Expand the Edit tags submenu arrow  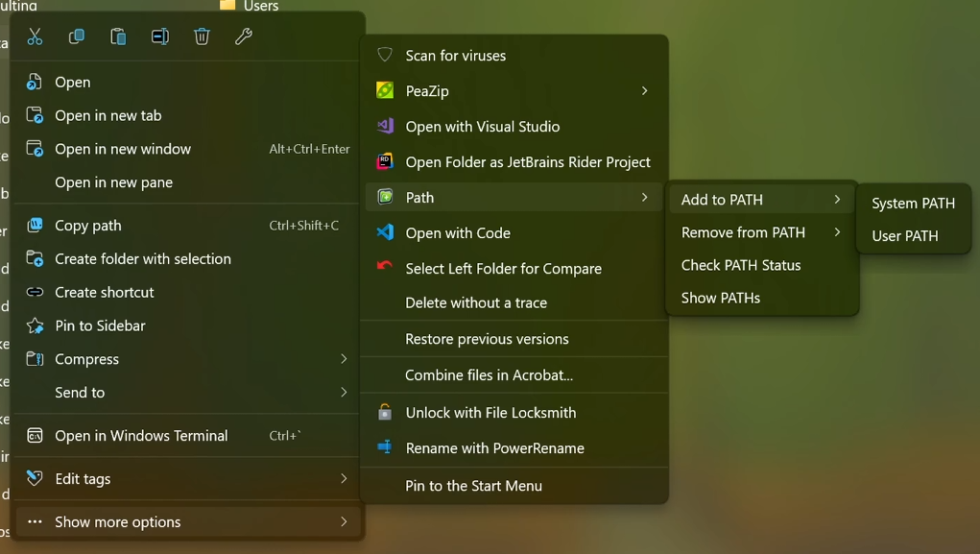(344, 478)
